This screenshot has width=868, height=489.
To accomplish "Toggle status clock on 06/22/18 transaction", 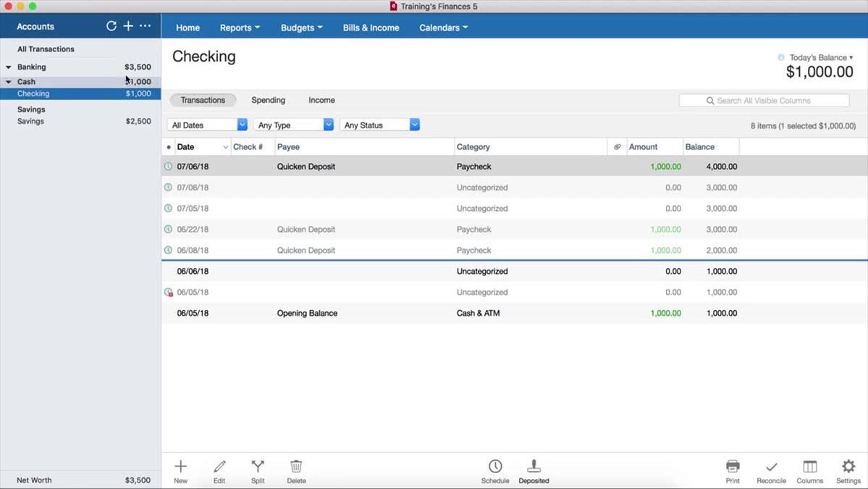I will coord(168,230).
